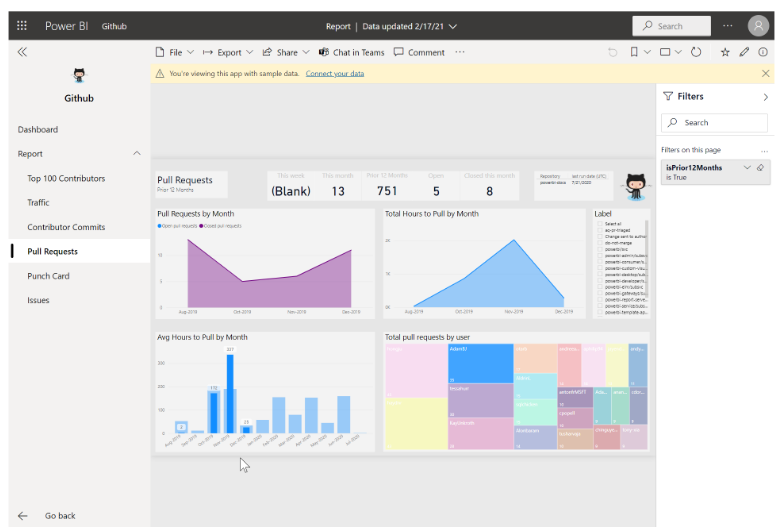
Task: Click the Label slicer scrollbar
Action: point(647,259)
